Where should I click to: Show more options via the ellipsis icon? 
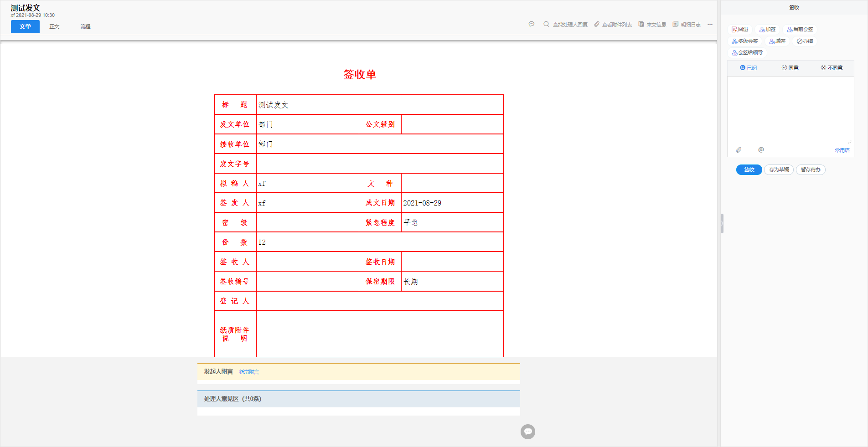[710, 25]
